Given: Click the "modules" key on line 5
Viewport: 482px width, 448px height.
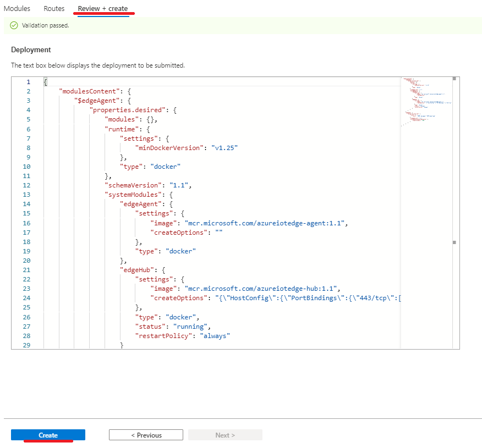Looking at the screenshot, I should click(122, 119).
